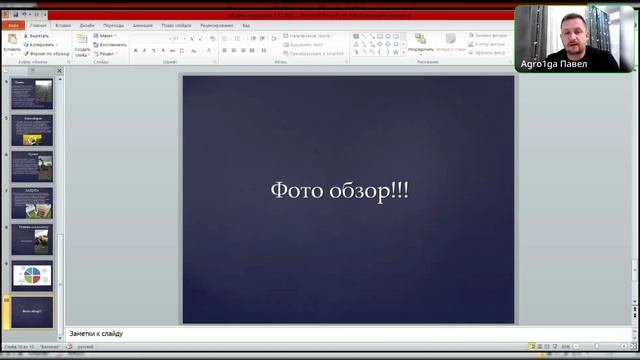
Task: Select the Text Box shape in gallery
Action: click(356, 36)
